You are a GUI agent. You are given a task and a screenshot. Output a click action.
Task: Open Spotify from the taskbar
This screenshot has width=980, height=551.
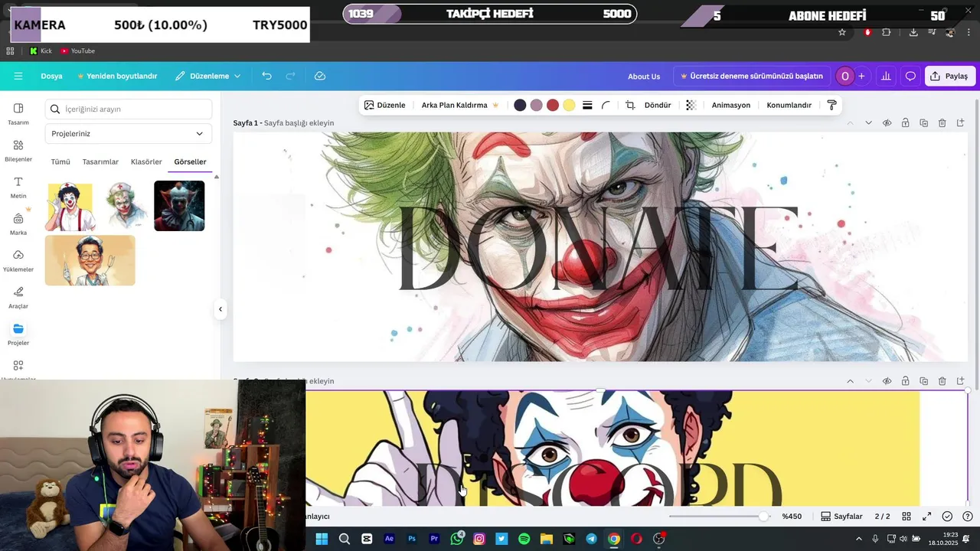tap(524, 539)
